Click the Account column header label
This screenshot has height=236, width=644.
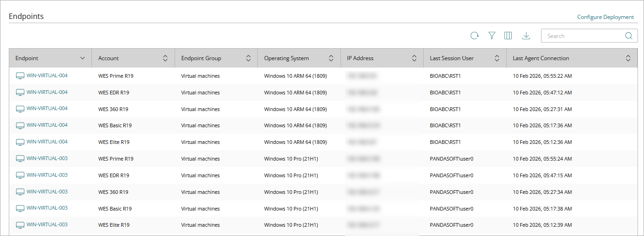[109, 58]
